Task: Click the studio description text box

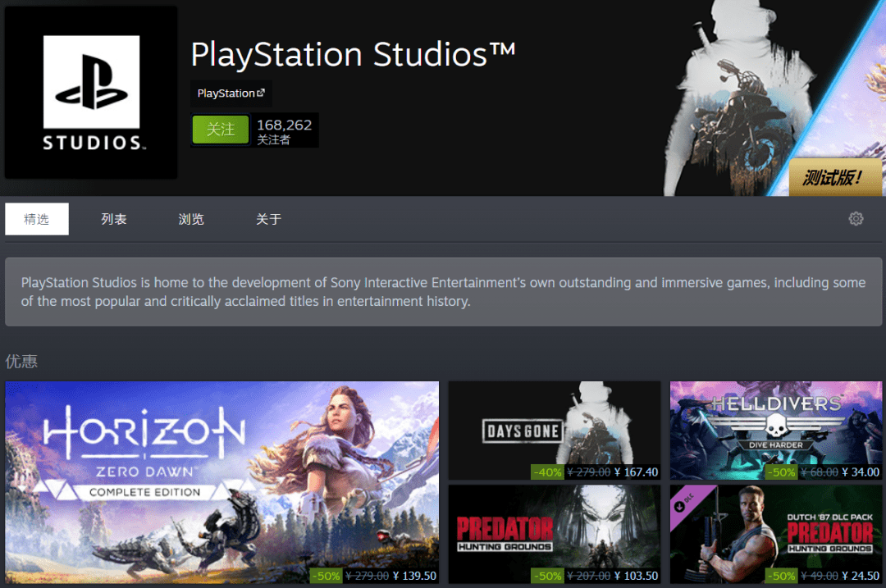Action: coord(444,292)
